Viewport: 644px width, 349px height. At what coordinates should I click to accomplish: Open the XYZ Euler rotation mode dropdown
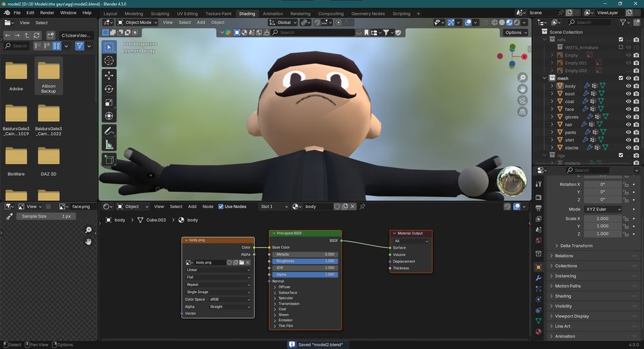click(x=603, y=209)
